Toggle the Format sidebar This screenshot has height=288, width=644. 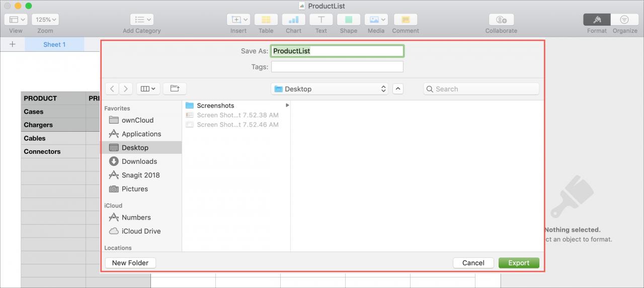tap(597, 20)
